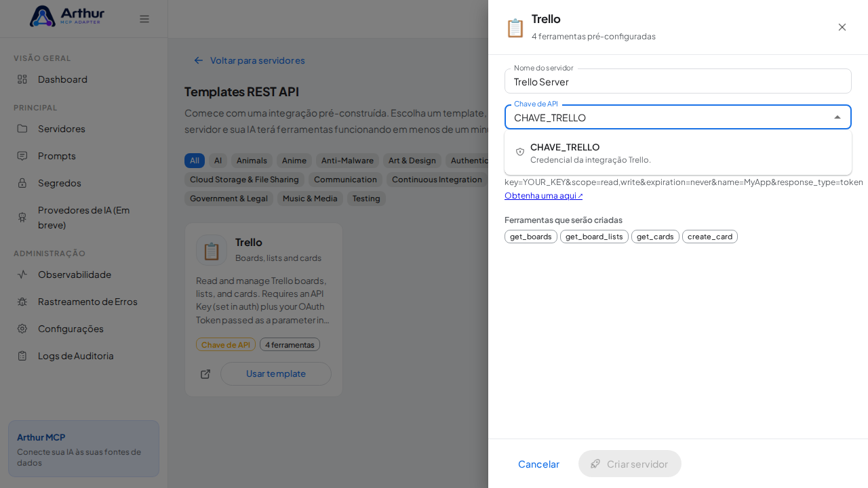Click the get_board_lists tool chip
This screenshot has width=868, height=488.
coord(594,237)
